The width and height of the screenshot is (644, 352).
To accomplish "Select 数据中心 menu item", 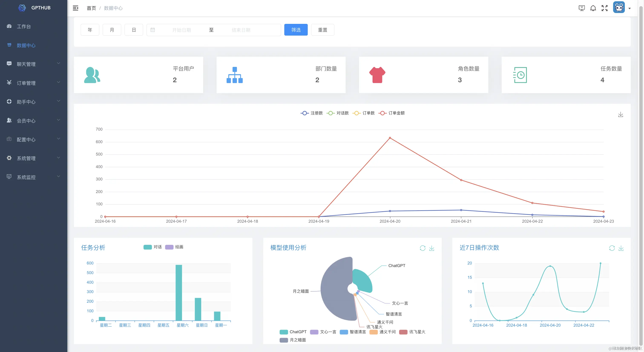I will pyautogui.click(x=26, y=45).
